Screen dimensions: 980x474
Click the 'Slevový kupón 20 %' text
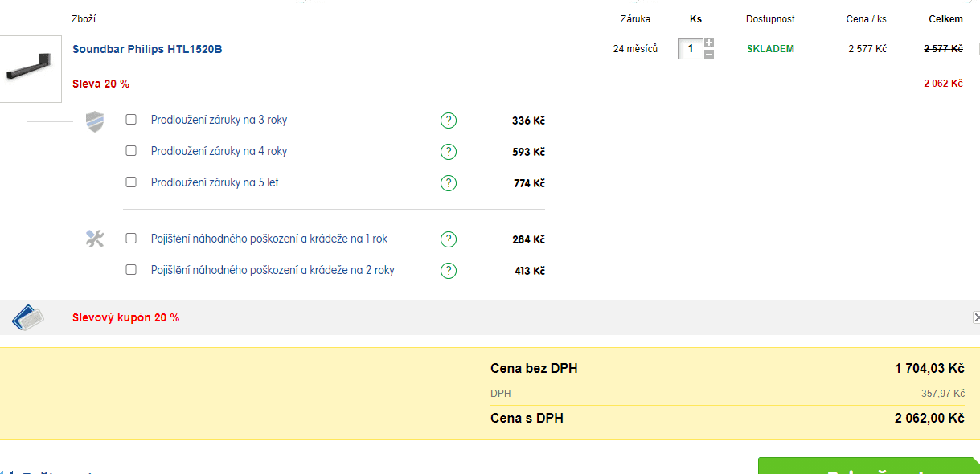(126, 318)
